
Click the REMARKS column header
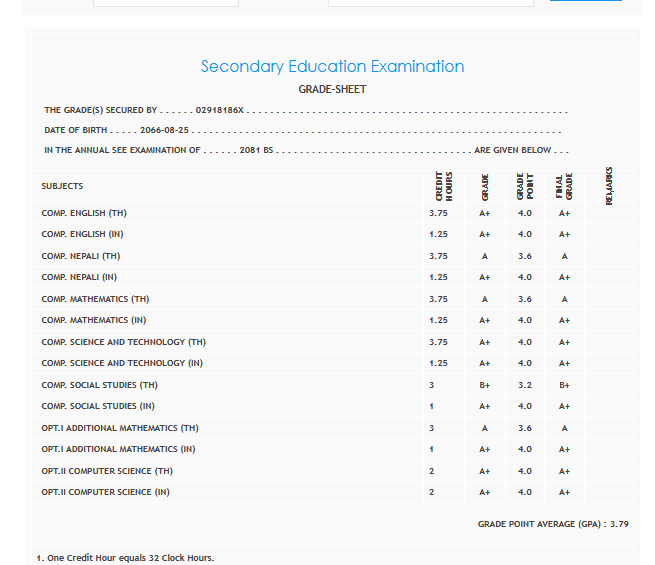point(609,187)
